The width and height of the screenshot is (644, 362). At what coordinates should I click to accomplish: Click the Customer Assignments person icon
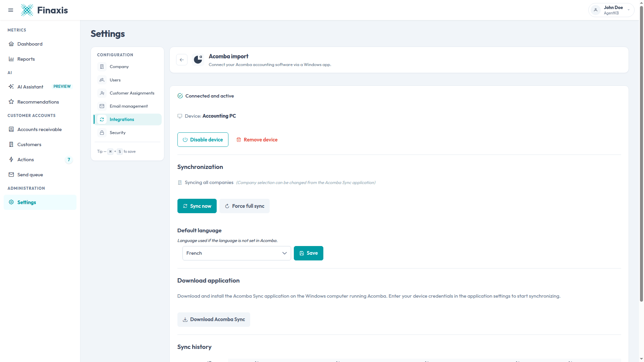pos(102,93)
